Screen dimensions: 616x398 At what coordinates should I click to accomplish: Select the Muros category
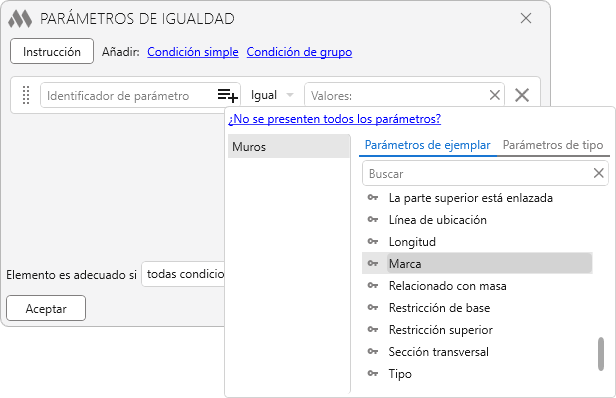click(x=289, y=147)
